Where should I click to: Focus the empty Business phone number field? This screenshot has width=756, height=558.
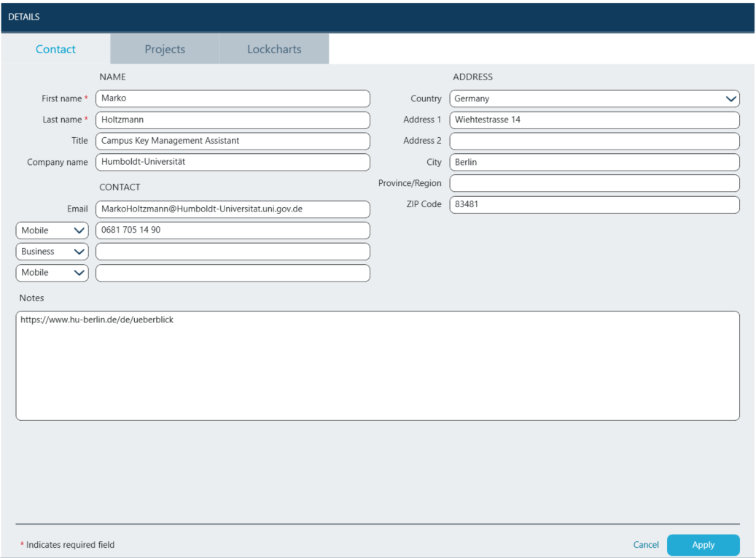click(233, 252)
